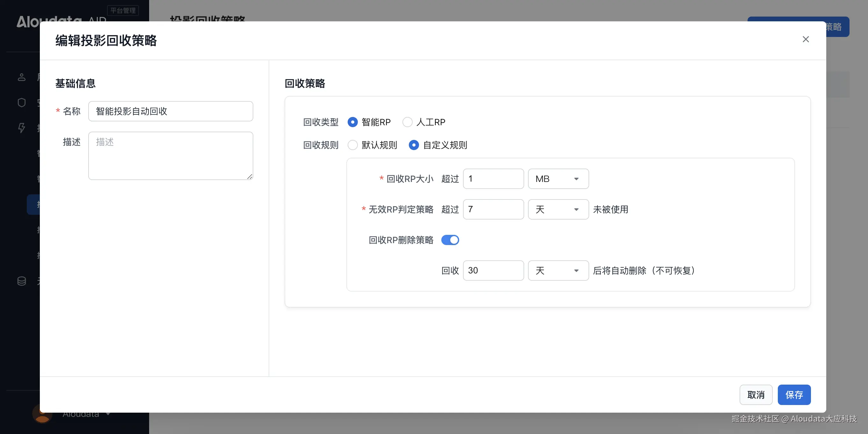This screenshot has width=868, height=434.
Task: Click the 保存 button
Action: [794, 394]
